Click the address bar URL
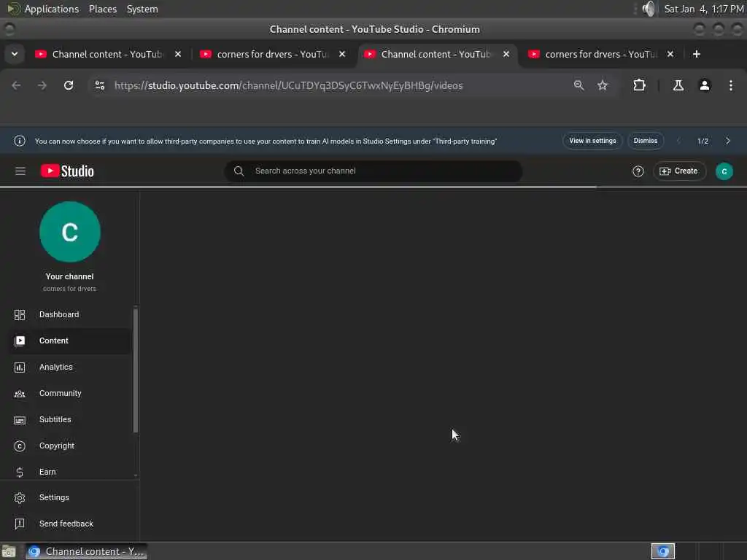 [x=289, y=86]
